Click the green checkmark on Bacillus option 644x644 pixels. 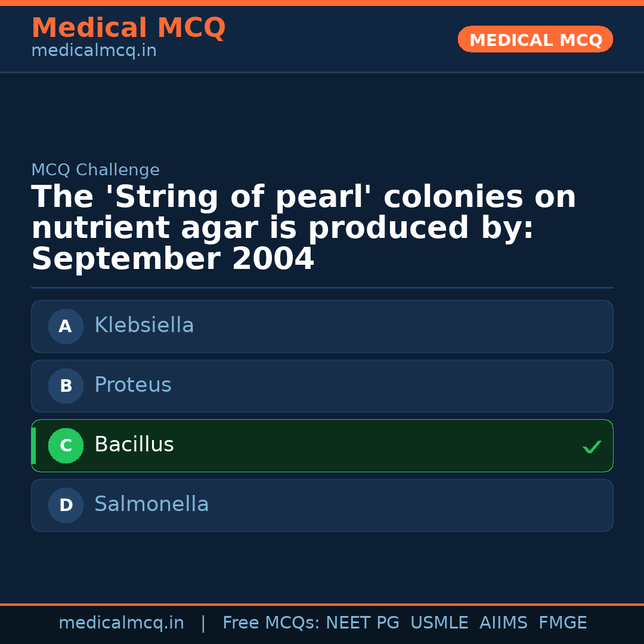pos(592,447)
